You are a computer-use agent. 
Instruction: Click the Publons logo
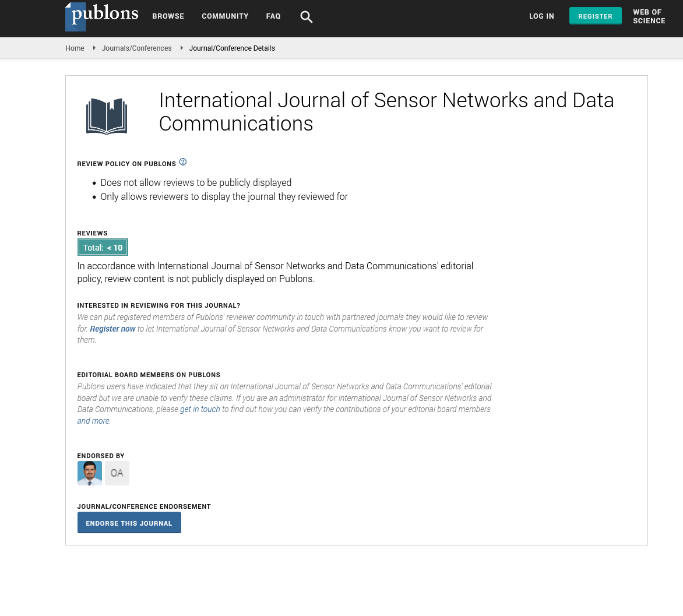click(102, 16)
